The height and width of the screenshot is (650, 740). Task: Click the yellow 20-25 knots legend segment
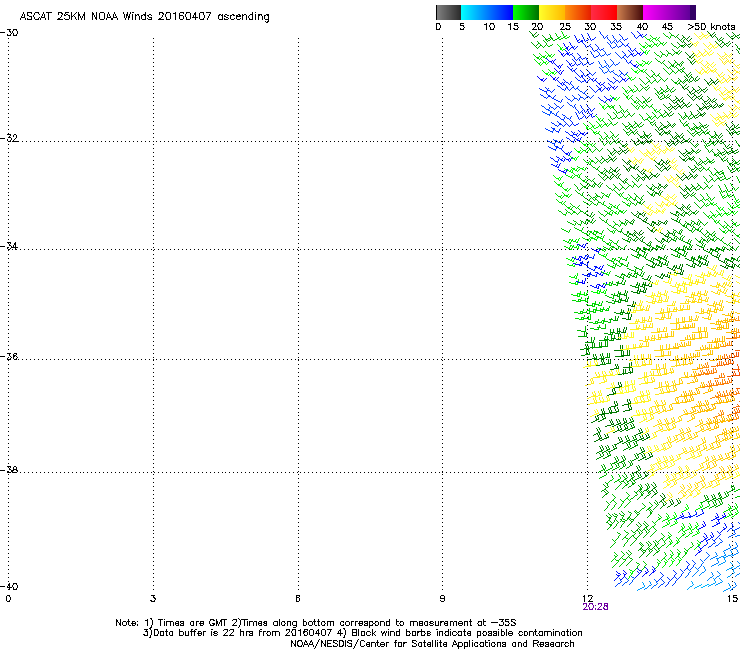552,12
